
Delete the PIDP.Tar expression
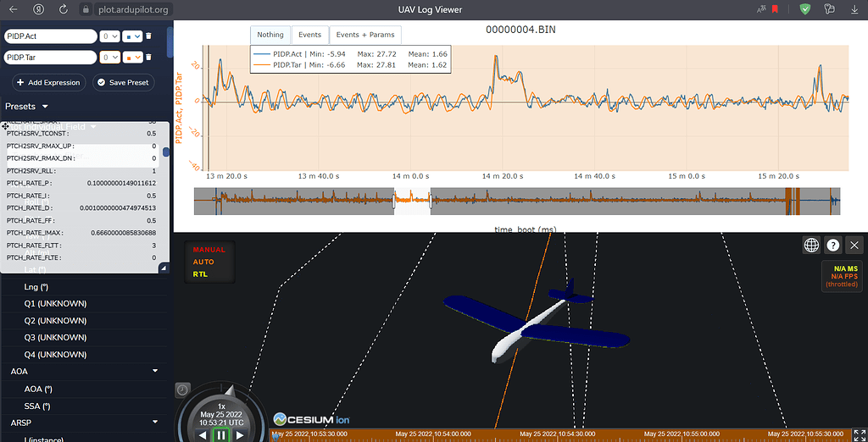coord(148,57)
